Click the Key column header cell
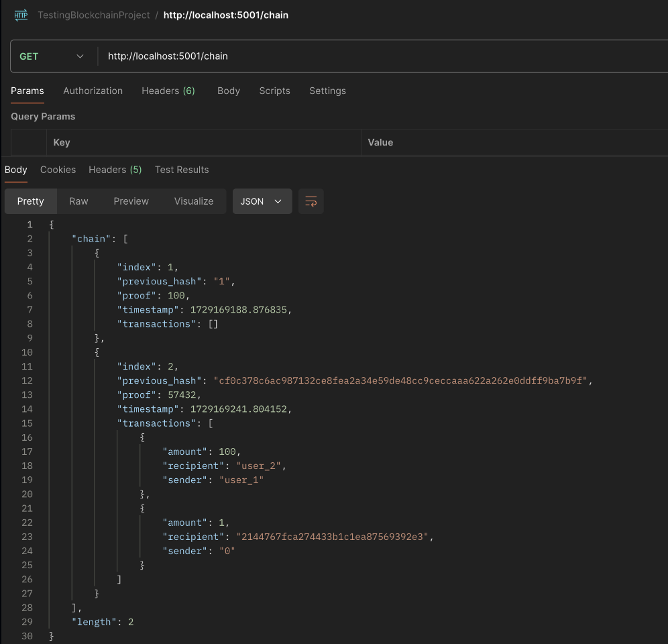Image resolution: width=668 pixels, height=644 pixels. [204, 142]
